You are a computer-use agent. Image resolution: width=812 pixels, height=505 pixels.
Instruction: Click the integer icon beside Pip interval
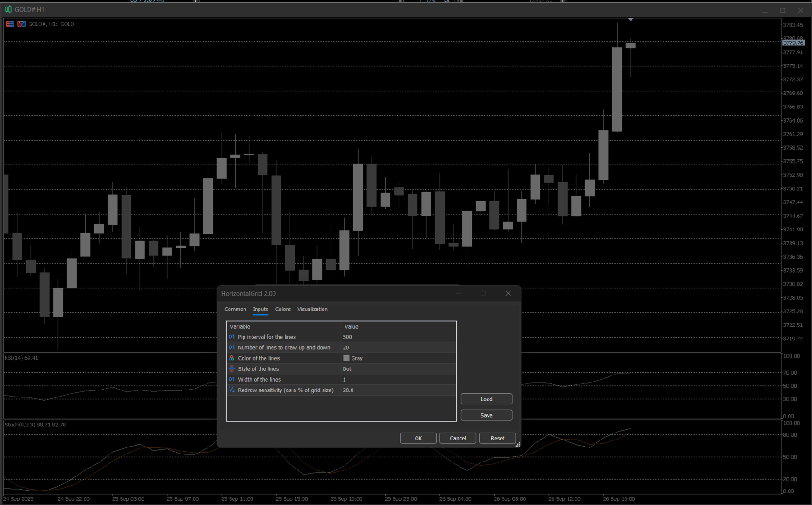[231, 337]
